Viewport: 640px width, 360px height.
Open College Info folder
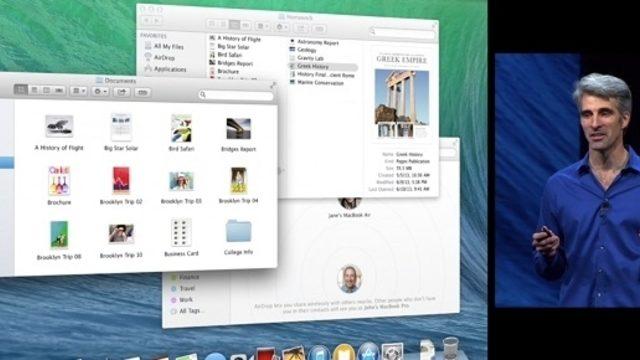(x=238, y=231)
